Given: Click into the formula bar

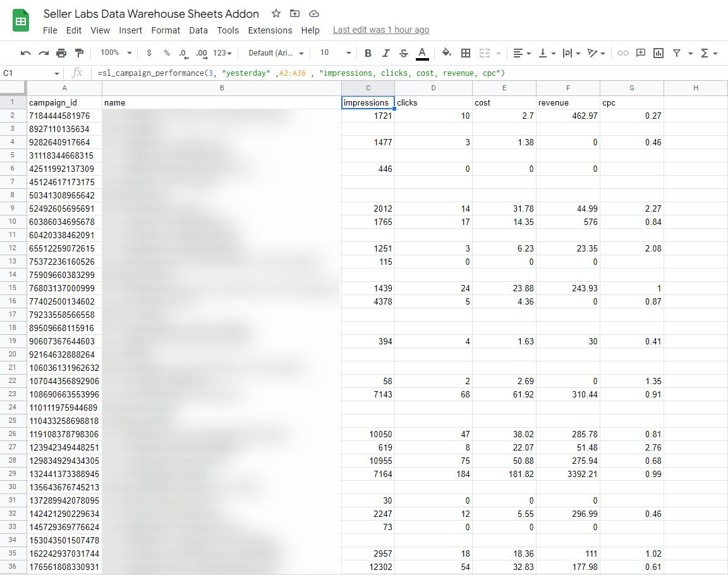Looking at the screenshot, I should pos(409,73).
